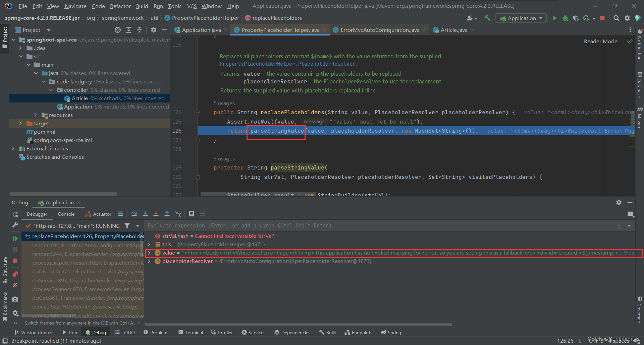Screen dimensions: 644x345
Task: Open the Evaluate Expression calculator icon
Action: tap(192, 214)
